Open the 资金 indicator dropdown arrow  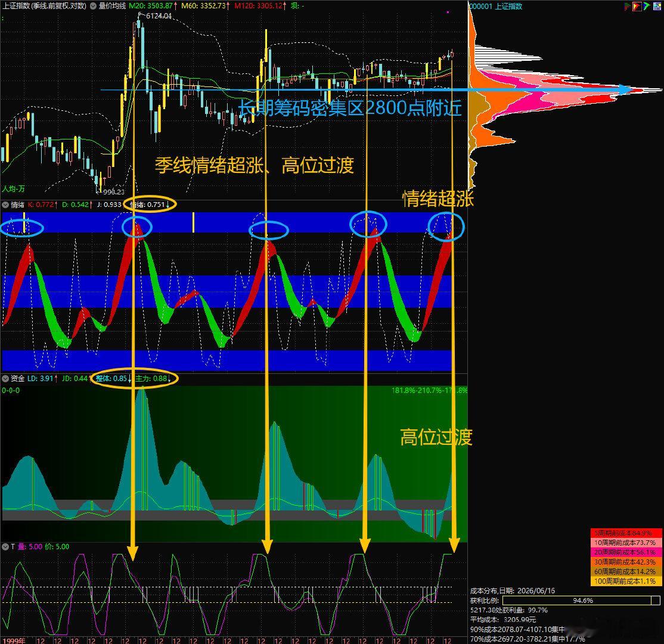tap(5, 378)
